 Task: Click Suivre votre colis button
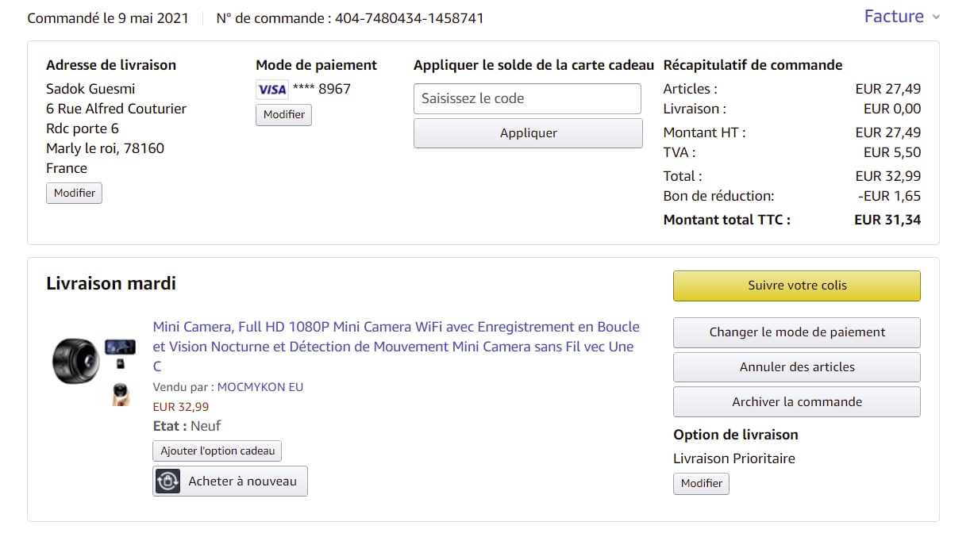(796, 286)
